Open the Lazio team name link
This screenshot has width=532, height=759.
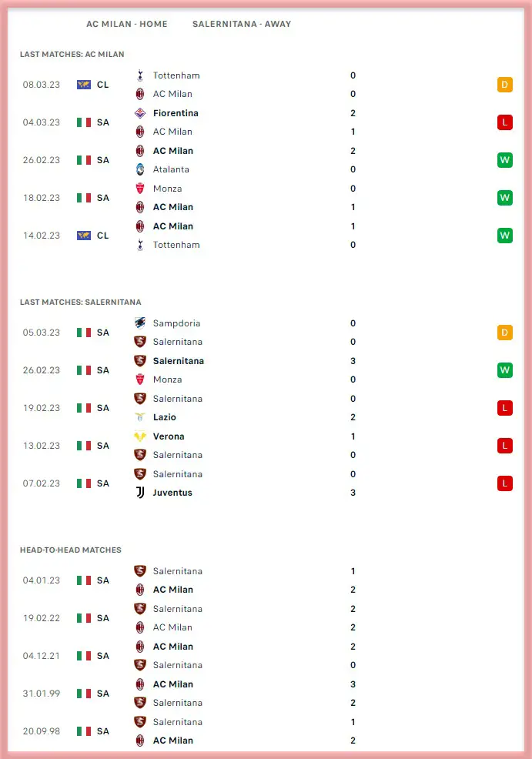point(165,417)
